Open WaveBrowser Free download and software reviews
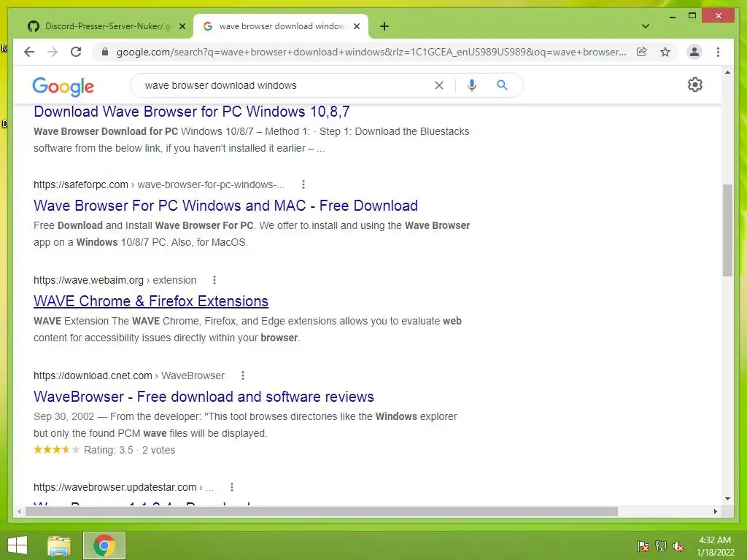 pos(204,396)
